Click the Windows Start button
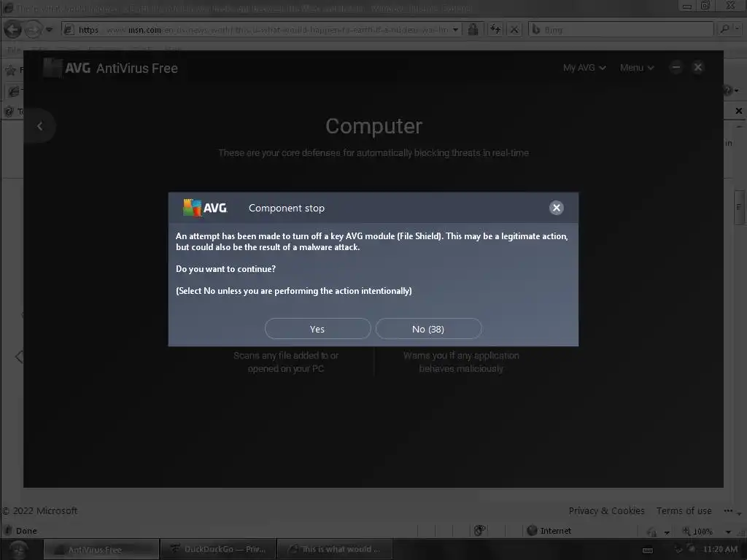This screenshot has width=747, height=560. (x=18, y=550)
